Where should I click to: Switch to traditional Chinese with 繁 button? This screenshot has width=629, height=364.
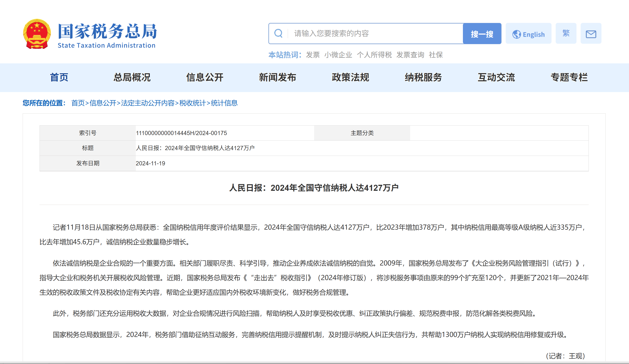566,34
